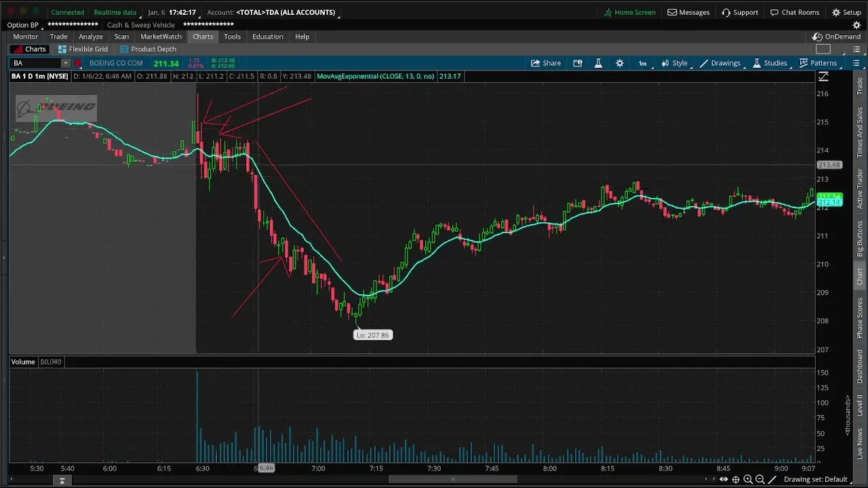The width and height of the screenshot is (868, 488).
Task: Open the chart list menu icon
Action: (856, 63)
